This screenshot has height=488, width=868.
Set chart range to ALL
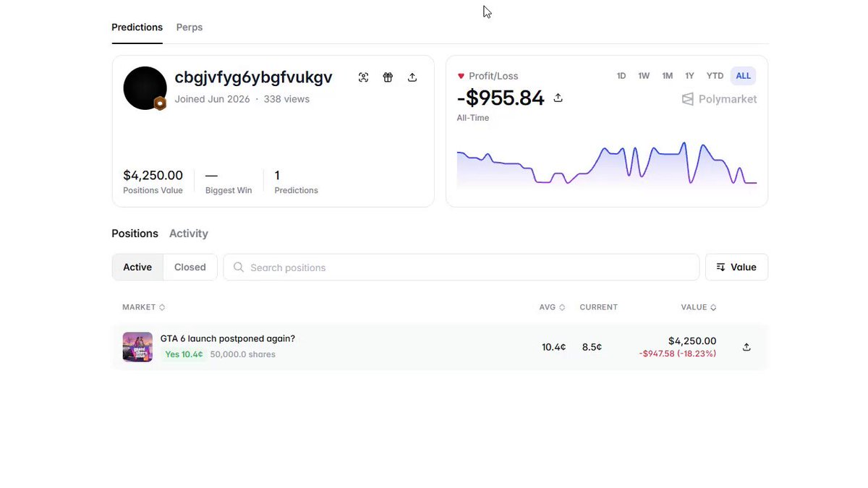[744, 76]
